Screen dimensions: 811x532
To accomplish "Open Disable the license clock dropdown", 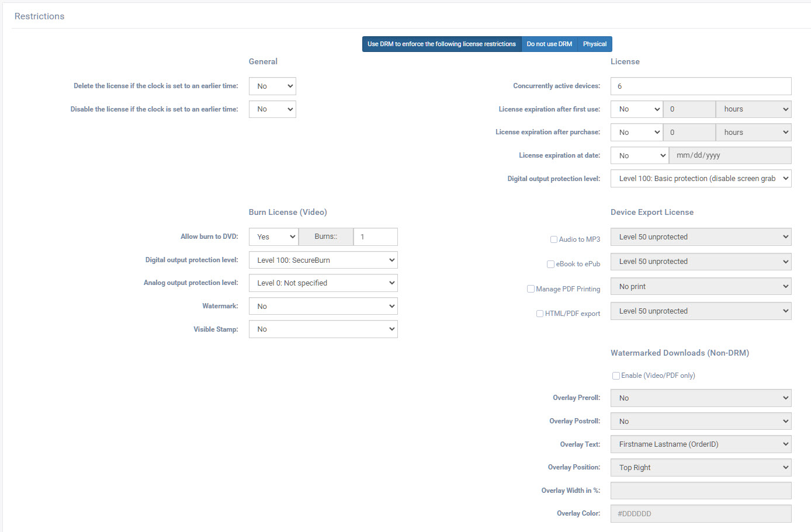I will coord(272,109).
